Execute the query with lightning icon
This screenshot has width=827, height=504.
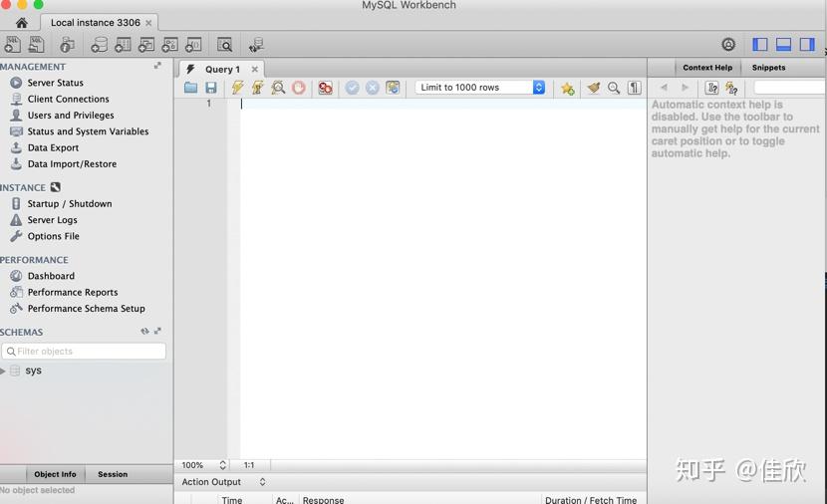pos(237,88)
